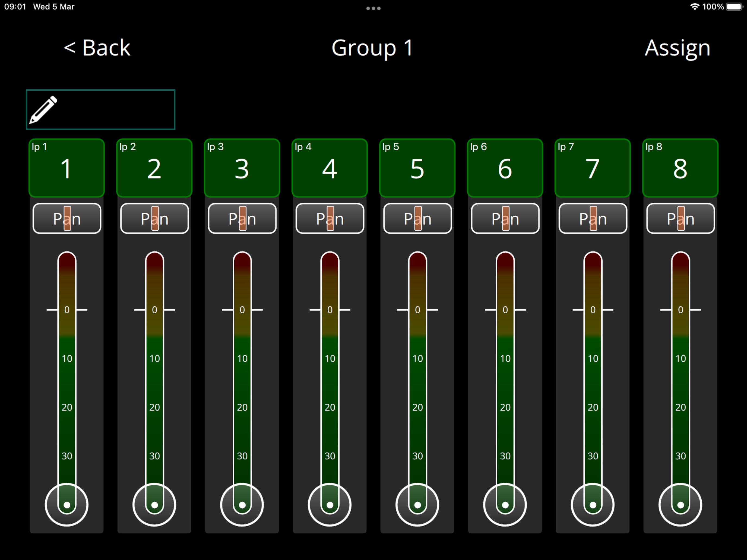Adjust Pan control on channel 2
The width and height of the screenshot is (747, 560).
[155, 218]
